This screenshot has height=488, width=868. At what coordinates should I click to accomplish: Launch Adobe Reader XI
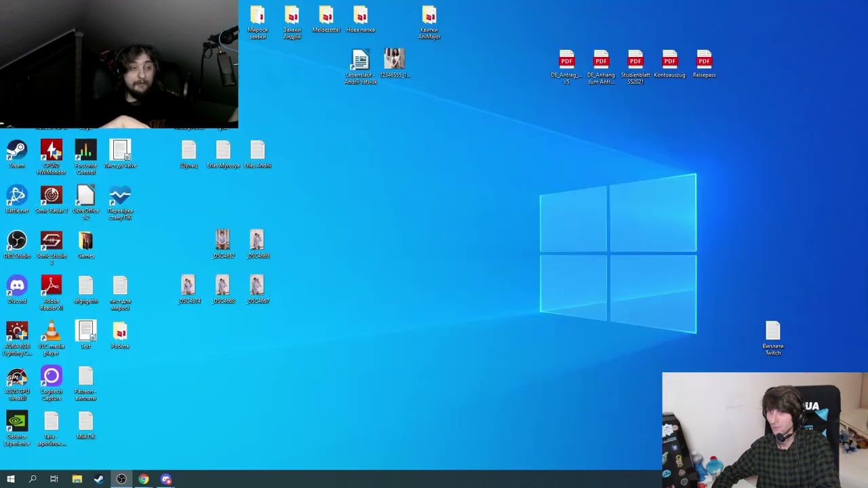(52, 293)
